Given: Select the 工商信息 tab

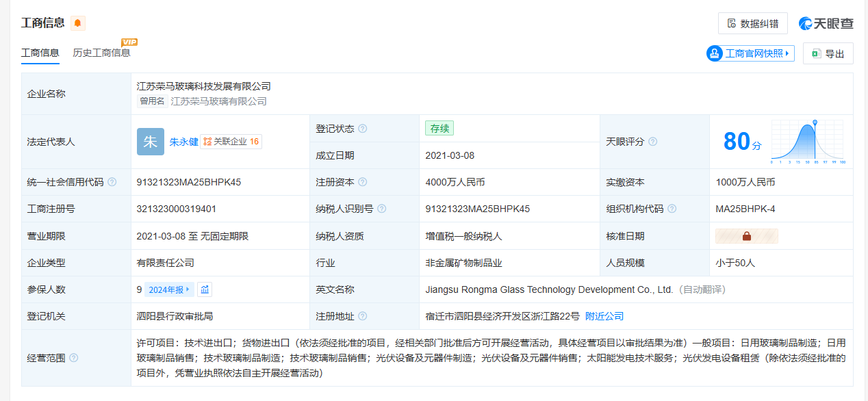Looking at the screenshot, I should (x=40, y=53).
